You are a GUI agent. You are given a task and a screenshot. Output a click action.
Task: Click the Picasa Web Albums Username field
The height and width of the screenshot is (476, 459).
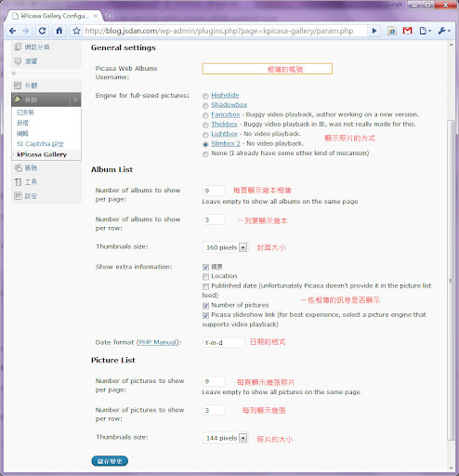268,69
